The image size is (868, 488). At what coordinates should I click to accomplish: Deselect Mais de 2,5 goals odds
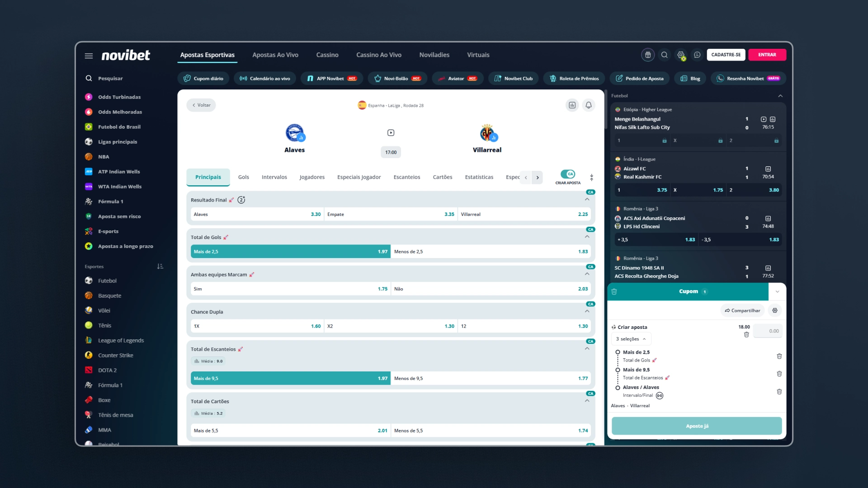coord(290,252)
